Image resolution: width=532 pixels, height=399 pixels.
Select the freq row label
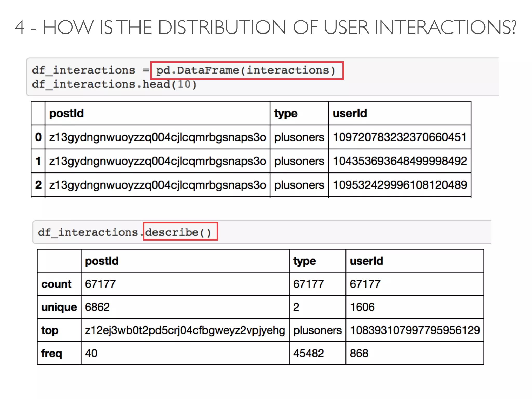52,353
